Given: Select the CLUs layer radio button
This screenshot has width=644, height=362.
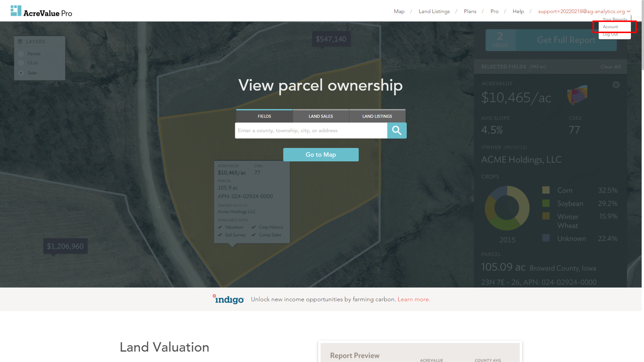Looking at the screenshot, I should pyautogui.click(x=21, y=63).
